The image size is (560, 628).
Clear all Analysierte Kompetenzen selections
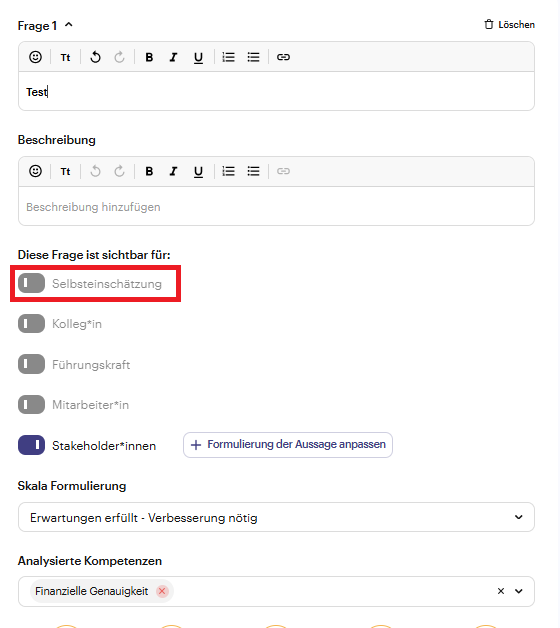coord(501,591)
